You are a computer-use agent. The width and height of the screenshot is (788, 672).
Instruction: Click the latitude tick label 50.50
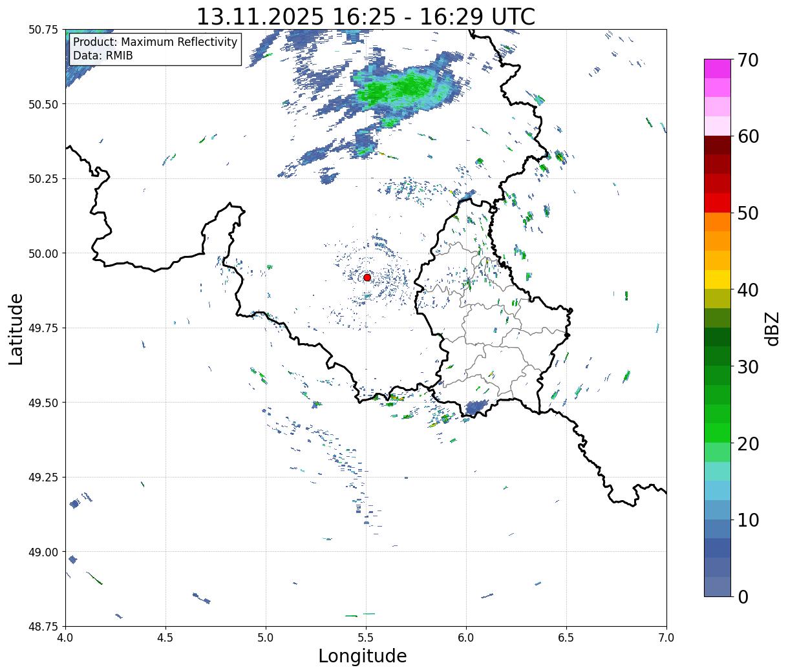pyautogui.click(x=43, y=104)
